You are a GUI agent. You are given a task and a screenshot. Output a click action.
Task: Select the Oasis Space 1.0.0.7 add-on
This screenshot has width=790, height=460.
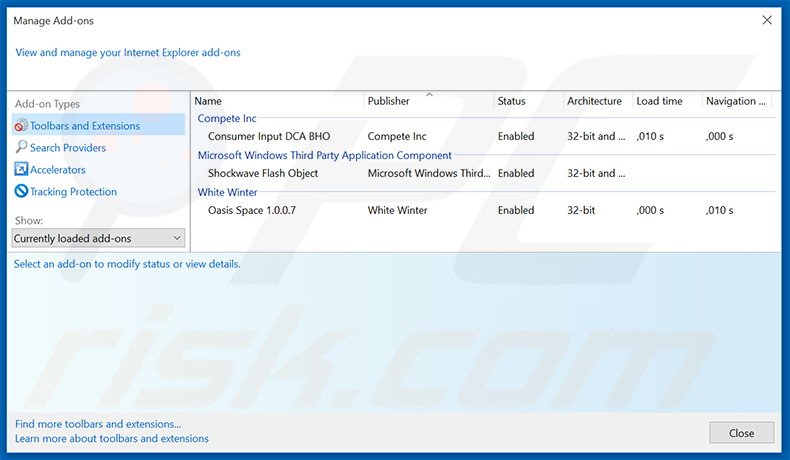click(x=251, y=210)
